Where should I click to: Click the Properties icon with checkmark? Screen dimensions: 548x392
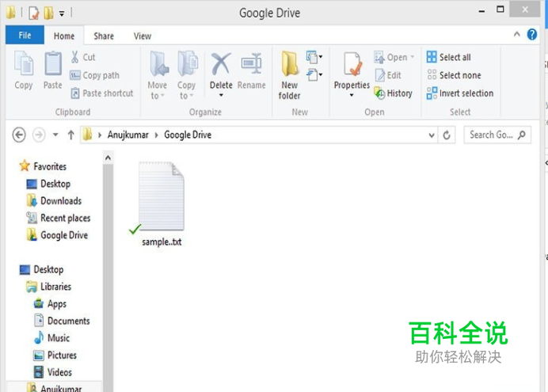[352, 64]
